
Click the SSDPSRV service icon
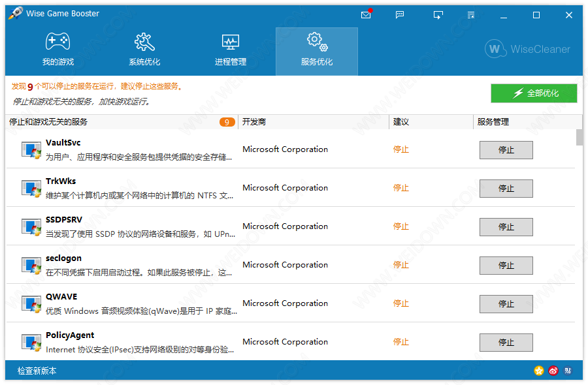[31, 227]
